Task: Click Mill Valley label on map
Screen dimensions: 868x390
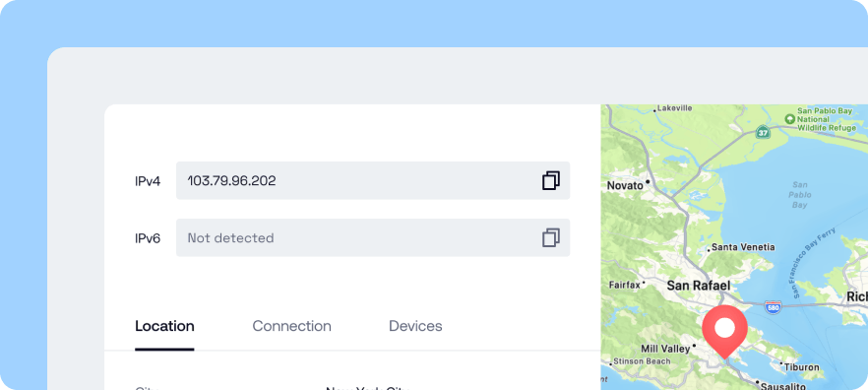Action: (665, 349)
